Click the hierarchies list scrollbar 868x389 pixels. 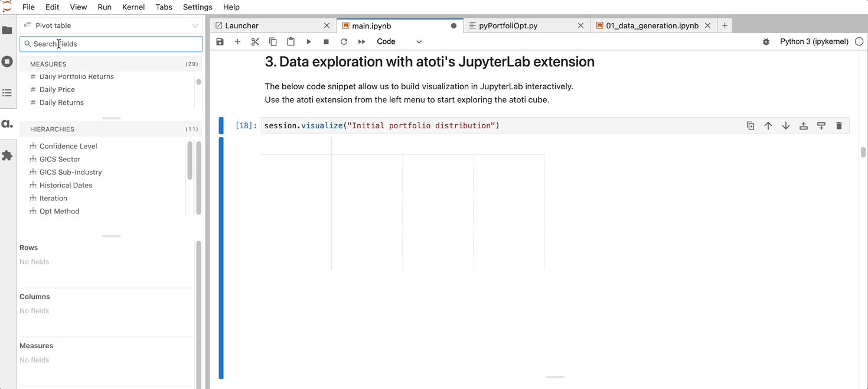click(x=190, y=160)
